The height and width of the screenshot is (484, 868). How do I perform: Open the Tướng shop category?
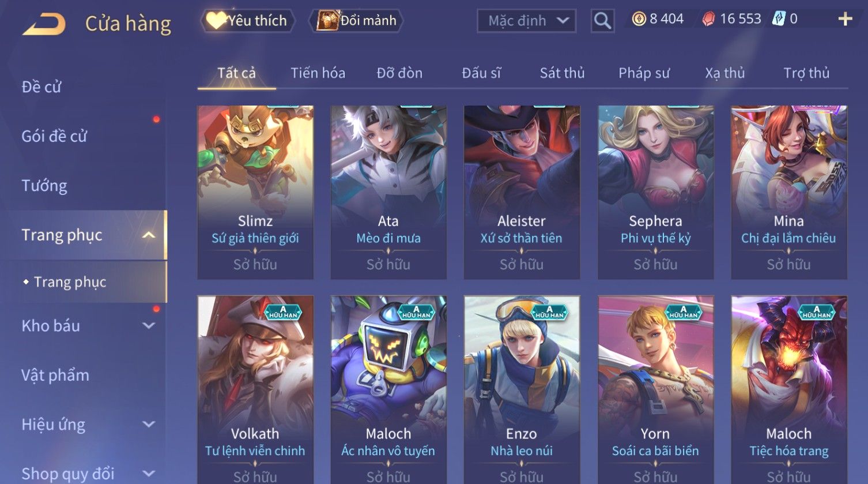[x=44, y=186]
